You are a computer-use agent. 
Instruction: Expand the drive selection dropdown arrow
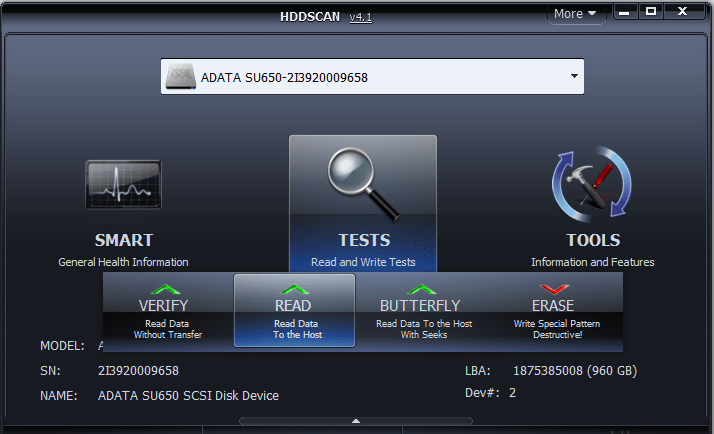574,76
